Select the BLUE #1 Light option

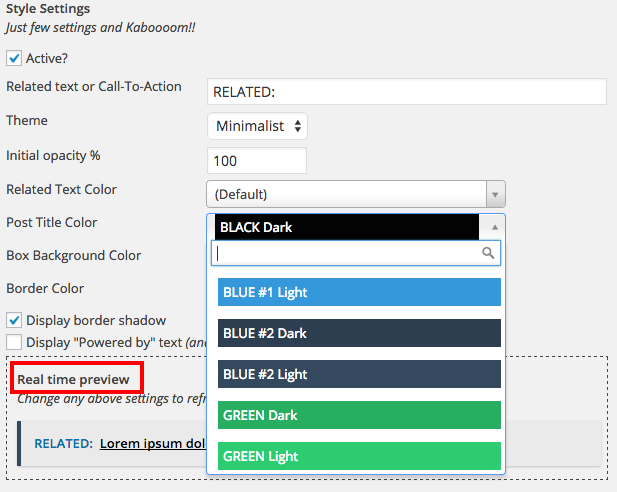(358, 292)
